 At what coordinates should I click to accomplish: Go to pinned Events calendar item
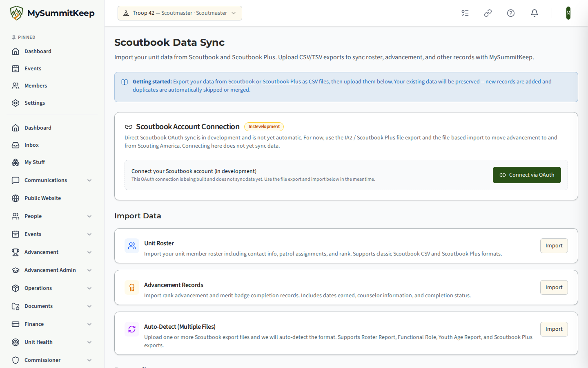(x=52, y=69)
